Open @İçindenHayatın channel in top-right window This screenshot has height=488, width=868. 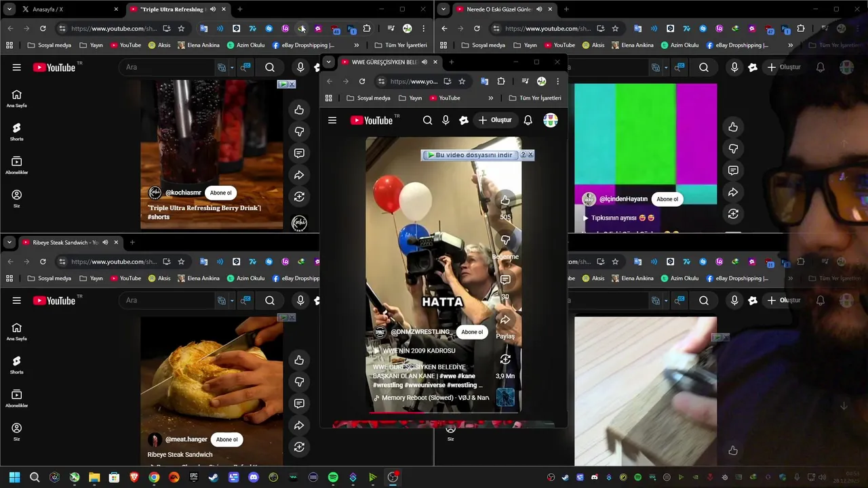pyautogui.click(x=623, y=199)
